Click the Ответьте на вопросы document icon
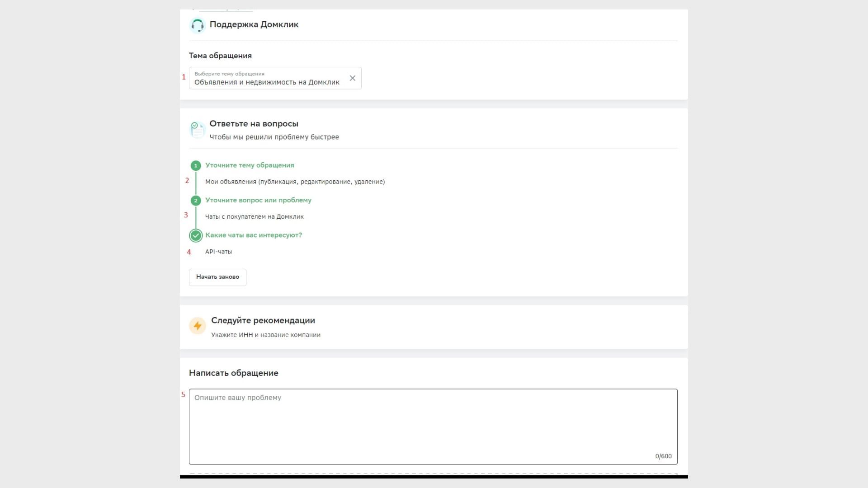Screen dimensions: 868x488 [x=198, y=130]
